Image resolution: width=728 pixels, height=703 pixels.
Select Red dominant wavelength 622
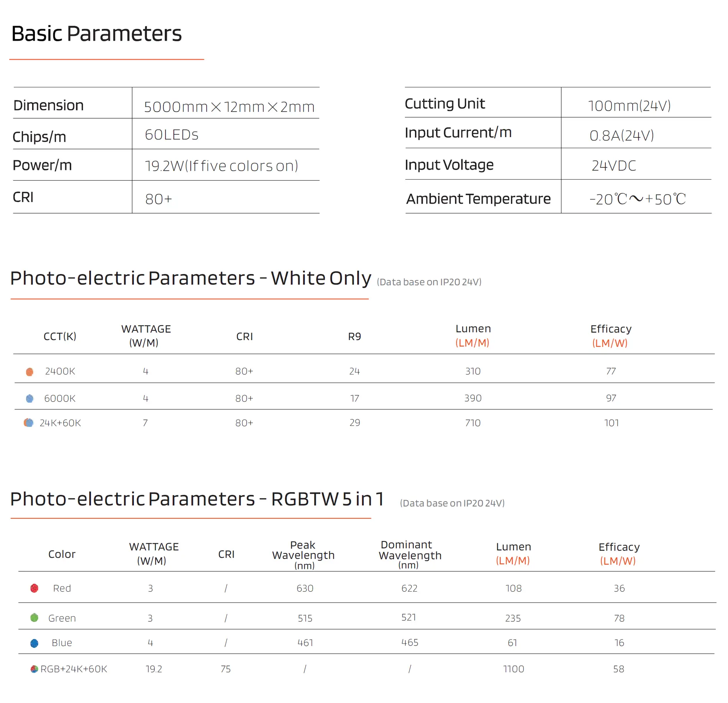pyautogui.click(x=410, y=589)
